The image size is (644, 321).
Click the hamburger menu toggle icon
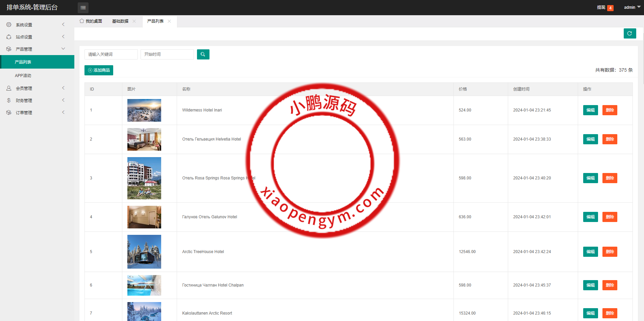point(83,7)
